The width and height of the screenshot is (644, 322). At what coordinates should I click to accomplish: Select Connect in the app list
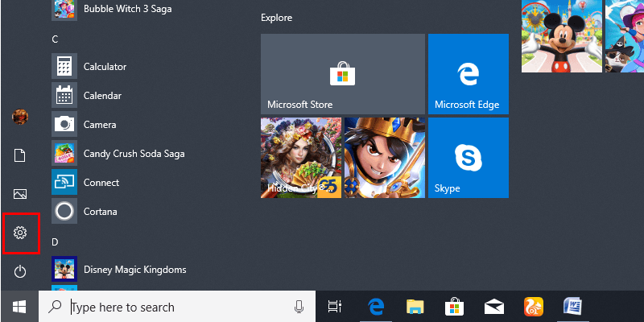(101, 183)
